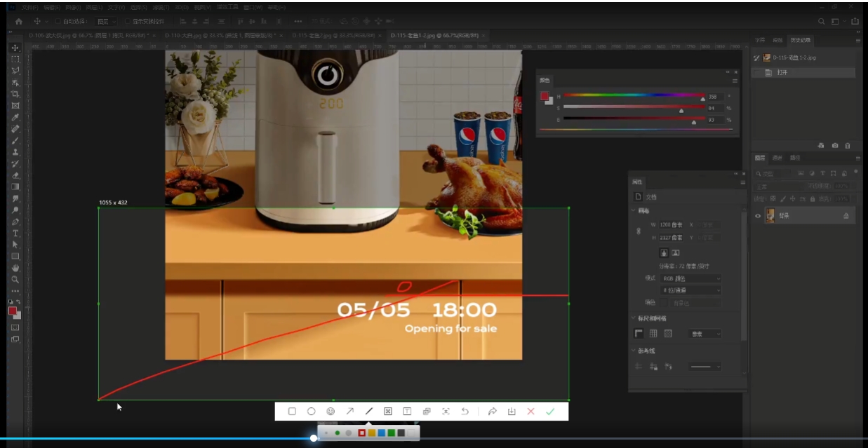Pick the Zoom magnifier tool
Image resolution: width=868 pixels, height=448 pixels.
click(x=15, y=279)
